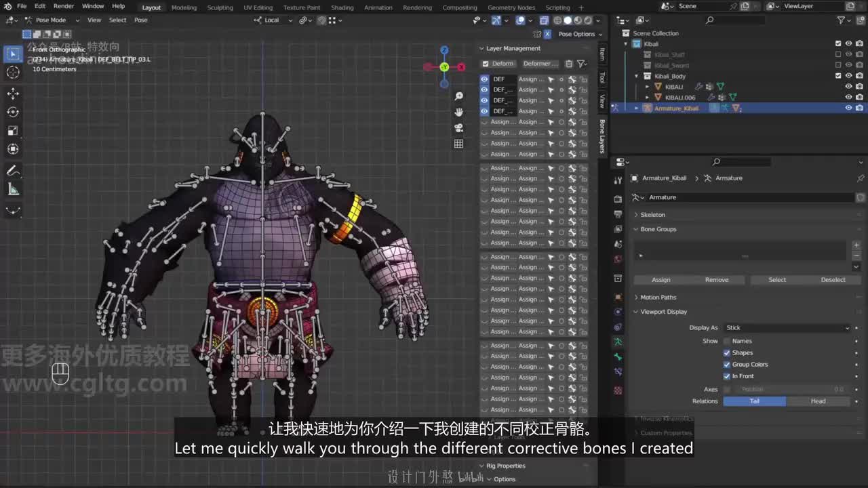Image resolution: width=868 pixels, height=488 pixels.
Task: Open the Texture properties checker tab
Action: (618, 390)
